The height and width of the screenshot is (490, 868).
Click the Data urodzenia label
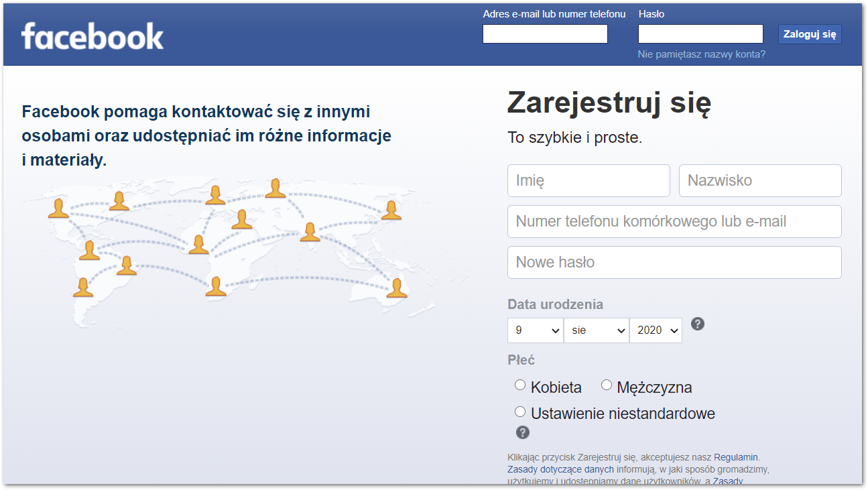pyautogui.click(x=556, y=304)
